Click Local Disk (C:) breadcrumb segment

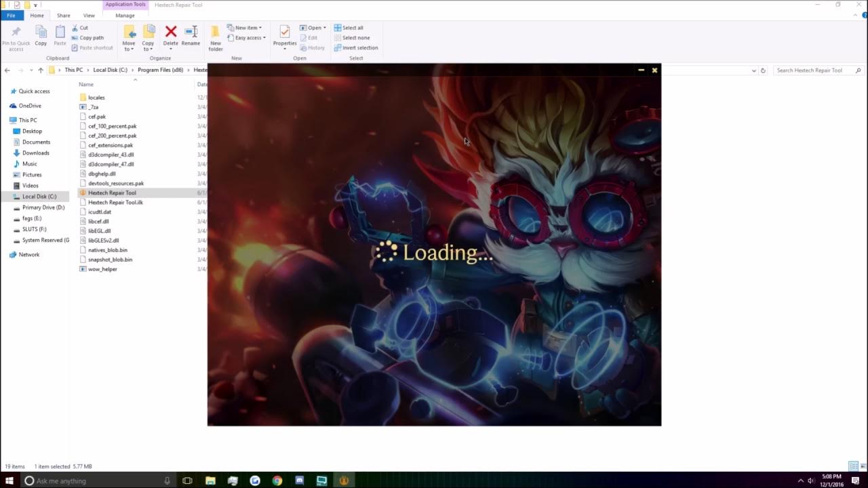[x=111, y=70]
